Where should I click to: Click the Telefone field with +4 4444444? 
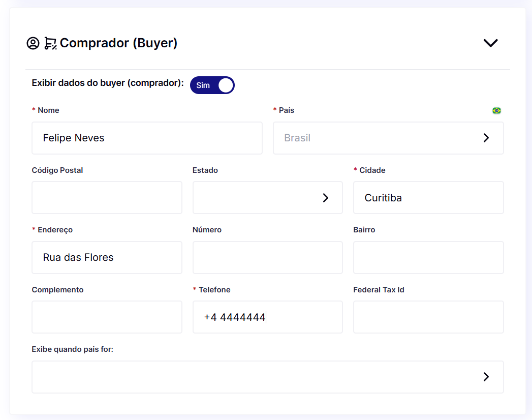coord(267,317)
